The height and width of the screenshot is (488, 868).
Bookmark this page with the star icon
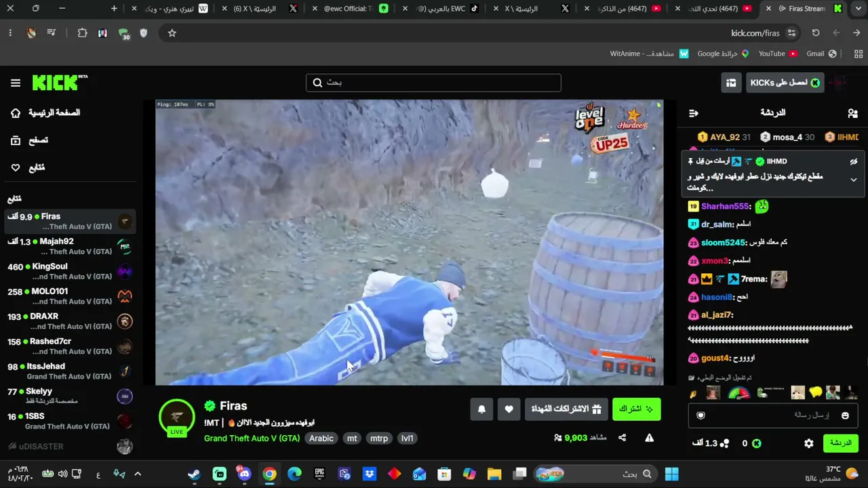tap(172, 33)
